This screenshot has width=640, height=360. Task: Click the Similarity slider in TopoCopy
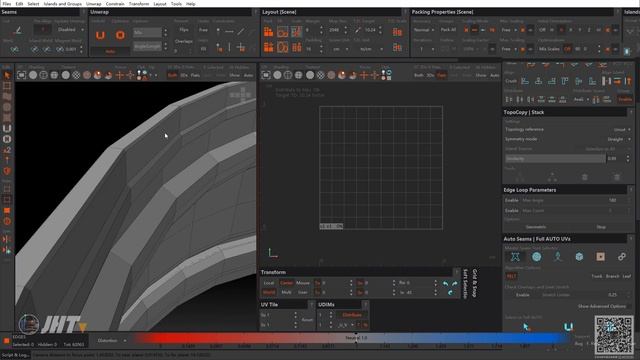tap(556, 159)
